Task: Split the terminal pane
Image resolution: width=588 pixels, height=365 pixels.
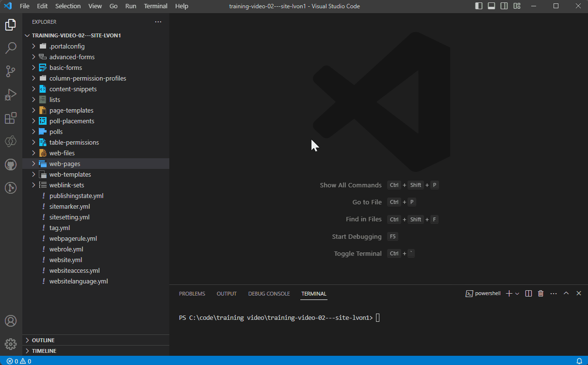Action: click(528, 293)
